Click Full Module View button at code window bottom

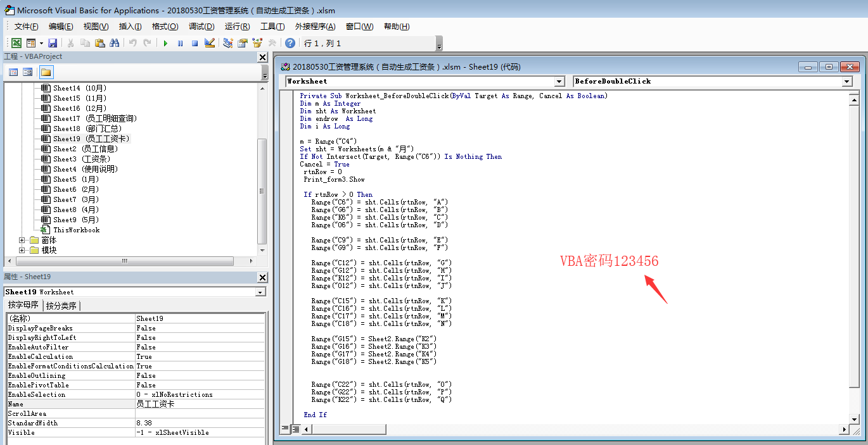[295, 429]
